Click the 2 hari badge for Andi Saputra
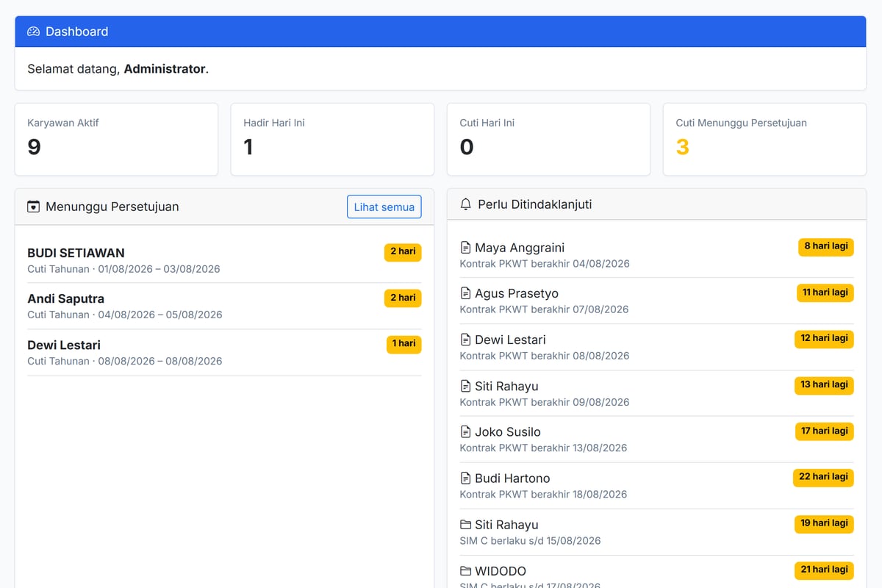Screen dimensions: 882x588 [403, 298]
